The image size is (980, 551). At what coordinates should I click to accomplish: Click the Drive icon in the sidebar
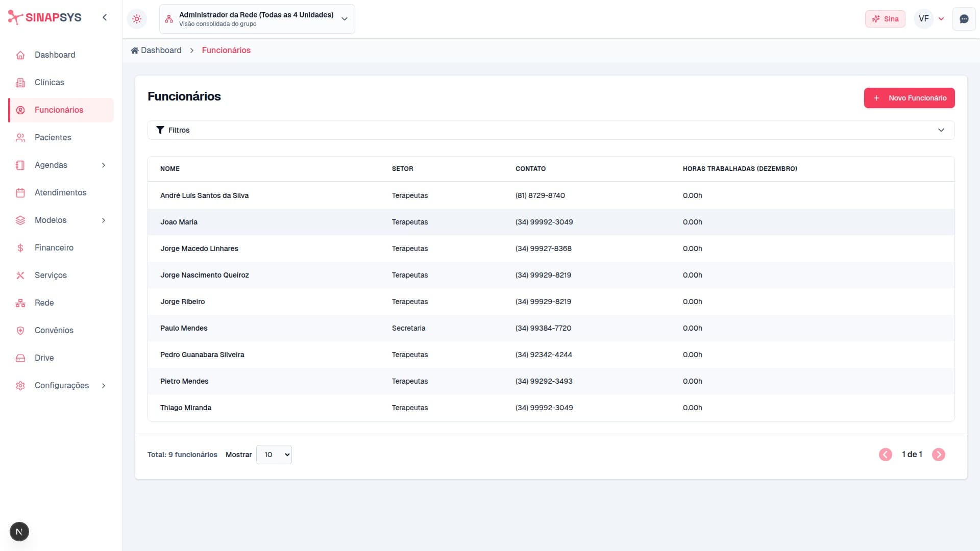click(x=20, y=358)
